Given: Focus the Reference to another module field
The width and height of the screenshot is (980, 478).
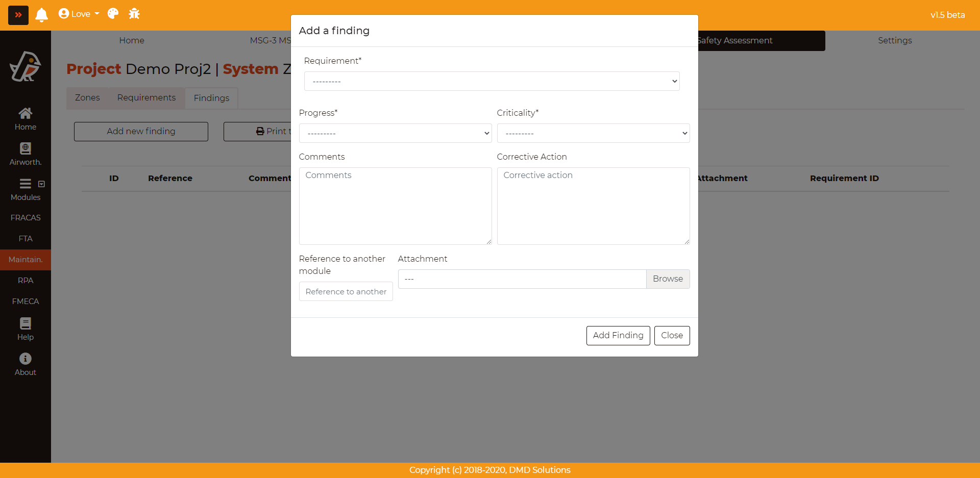Looking at the screenshot, I should (346, 291).
